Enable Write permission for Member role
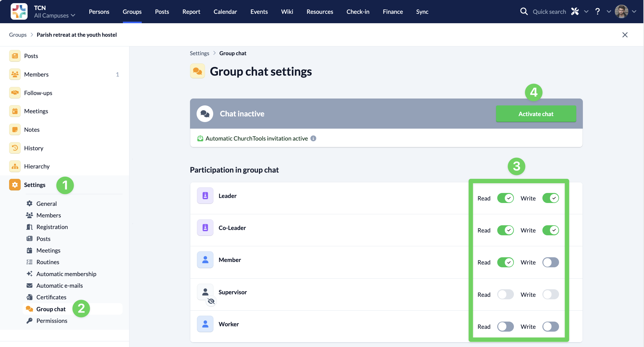This screenshot has width=644, height=347. 551,262
